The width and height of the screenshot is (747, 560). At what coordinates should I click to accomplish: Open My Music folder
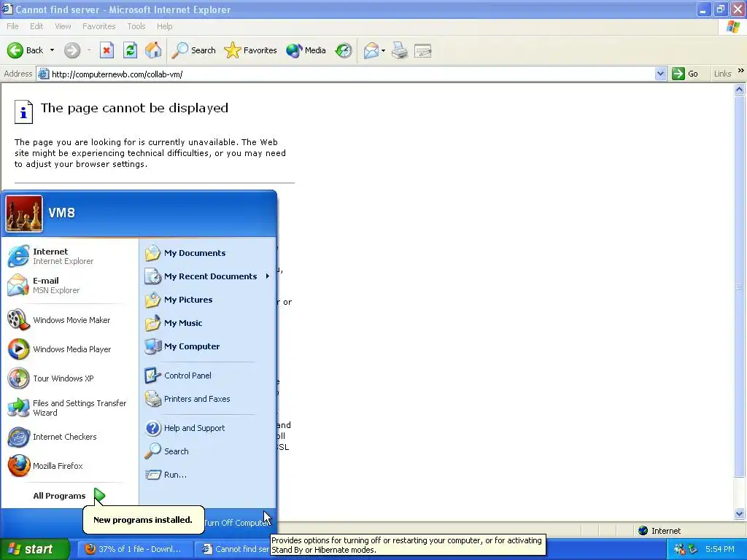[x=208, y=323]
